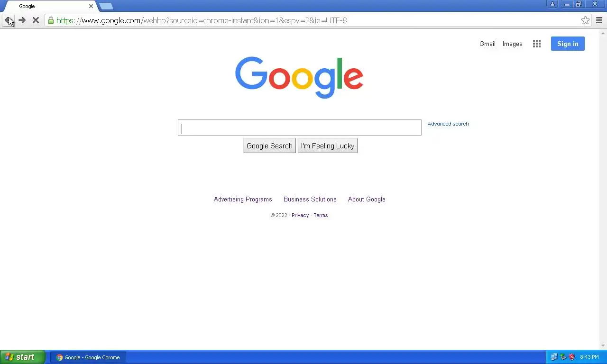The height and width of the screenshot is (364, 607).
Task: Click I'm Feeling Lucky button
Action: [x=327, y=146]
